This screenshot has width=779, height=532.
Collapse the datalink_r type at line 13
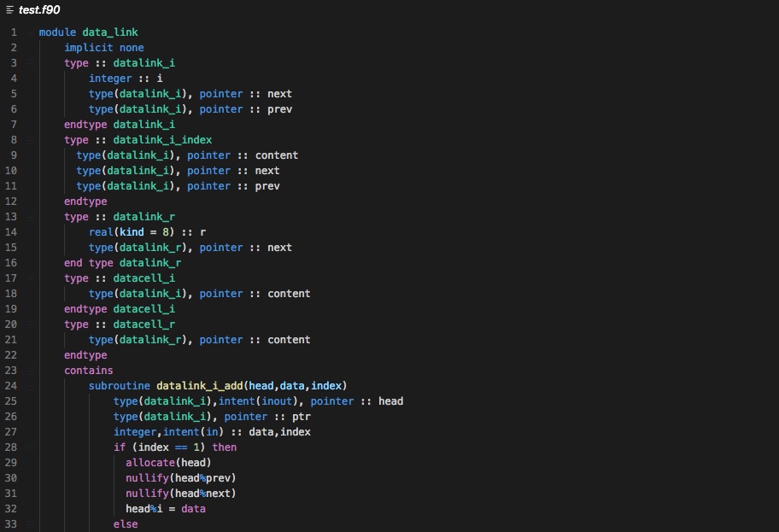(x=30, y=217)
